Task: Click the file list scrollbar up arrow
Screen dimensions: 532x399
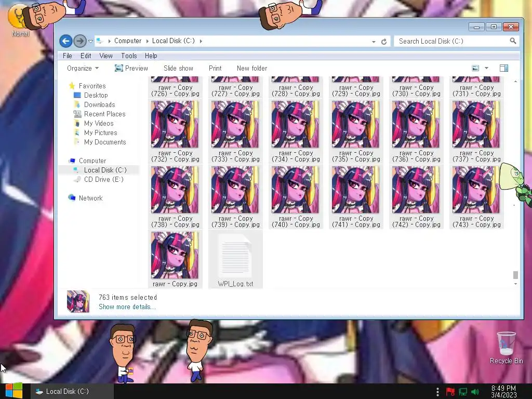Action: (515, 82)
